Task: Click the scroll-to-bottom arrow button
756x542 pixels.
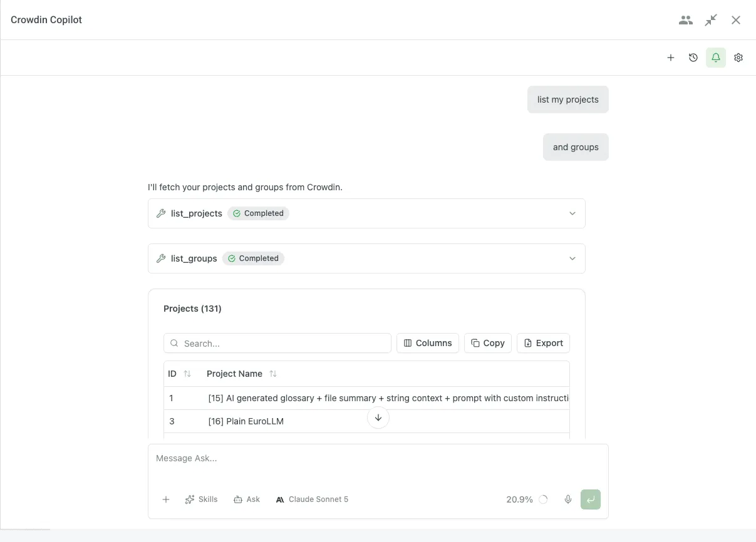Action: tap(378, 417)
